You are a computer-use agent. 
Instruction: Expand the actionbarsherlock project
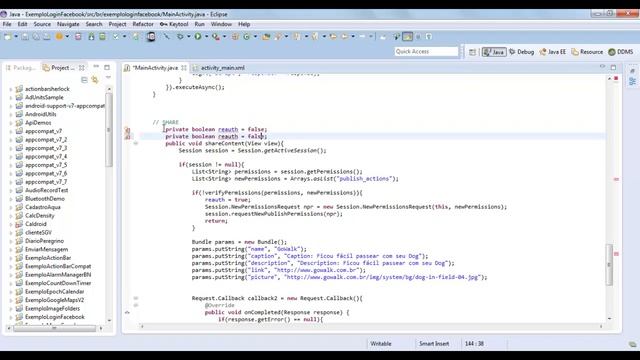point(11,89)
